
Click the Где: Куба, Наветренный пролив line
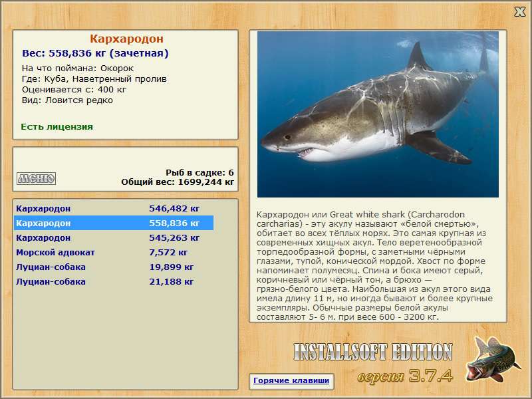coord(94,79)
